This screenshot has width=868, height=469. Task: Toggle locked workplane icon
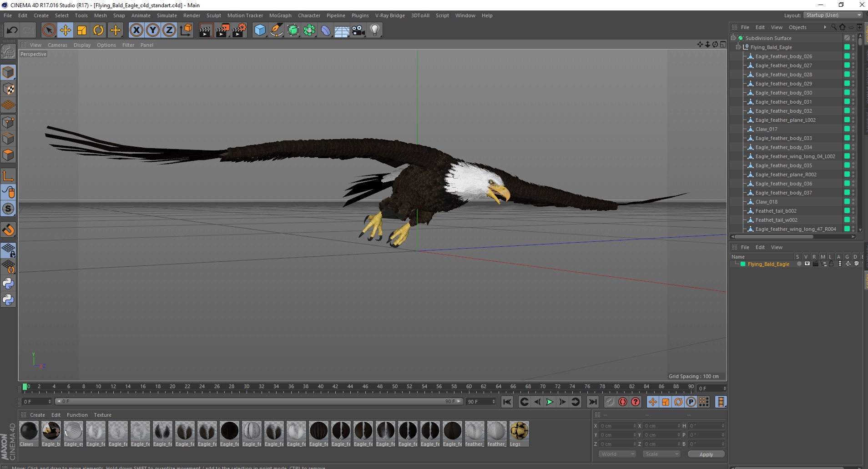pyautogui.click(x=8, y=250)
